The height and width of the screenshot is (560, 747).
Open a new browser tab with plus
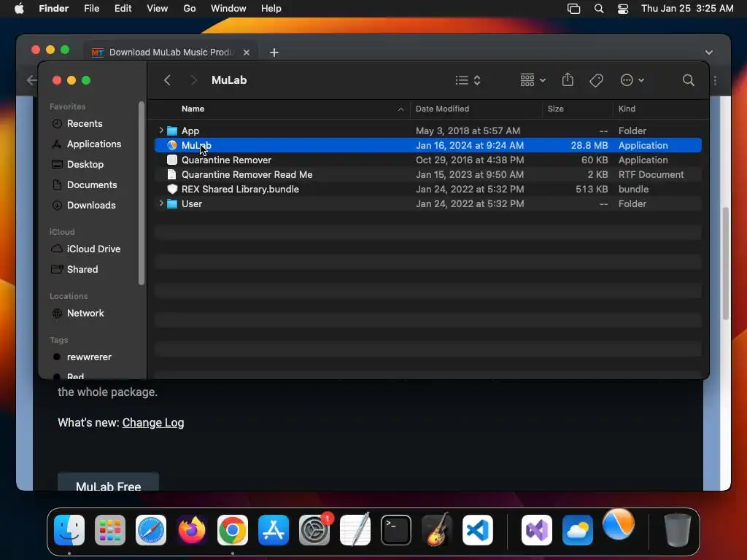[274, 52]
